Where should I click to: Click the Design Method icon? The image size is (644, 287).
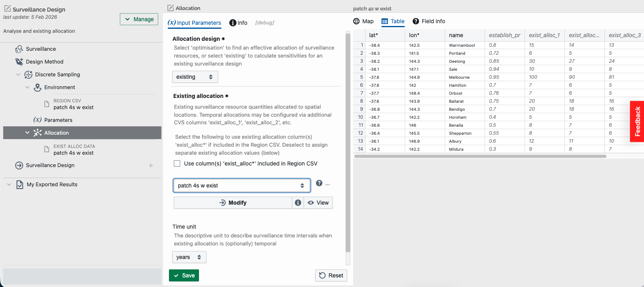[x=19, y=62]
